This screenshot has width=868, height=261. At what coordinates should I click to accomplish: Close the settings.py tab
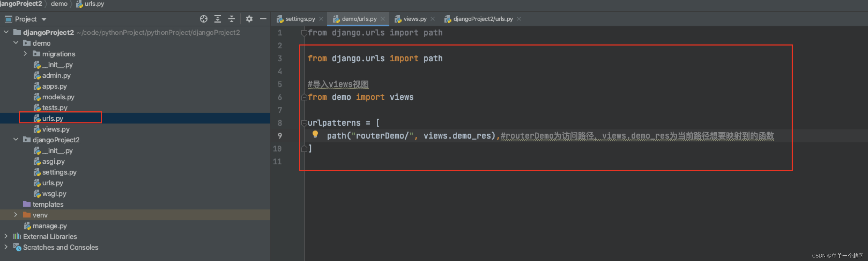pos(321,19)
